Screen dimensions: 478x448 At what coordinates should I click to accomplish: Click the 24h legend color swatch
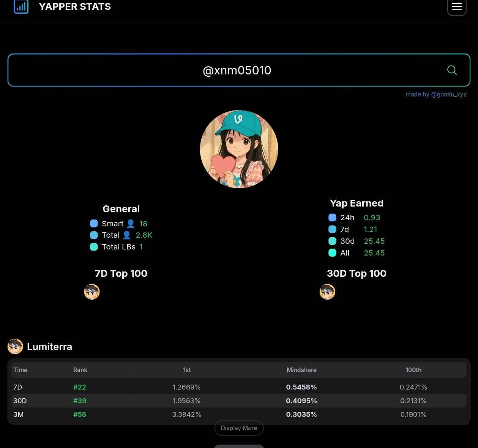332,218
